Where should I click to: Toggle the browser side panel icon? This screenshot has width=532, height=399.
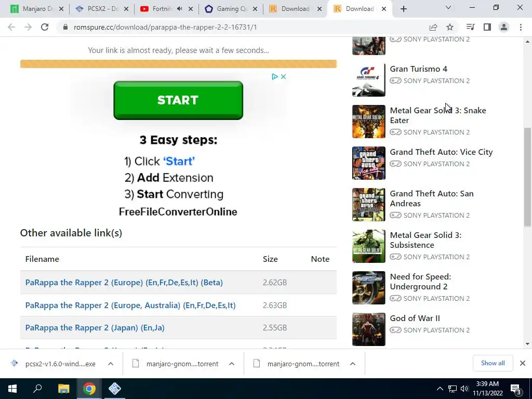point(487,27)
